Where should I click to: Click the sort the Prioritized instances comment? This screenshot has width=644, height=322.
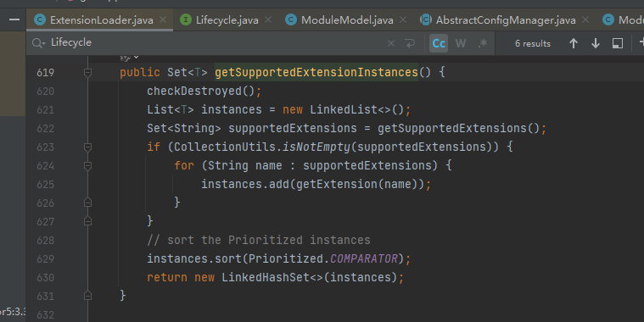pyautogui.click(x=259, y=240)
